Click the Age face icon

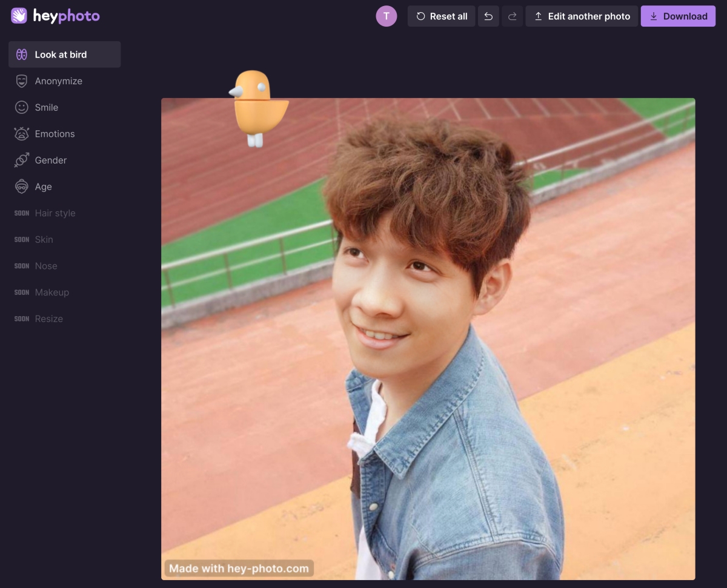[x=22, y=187]
